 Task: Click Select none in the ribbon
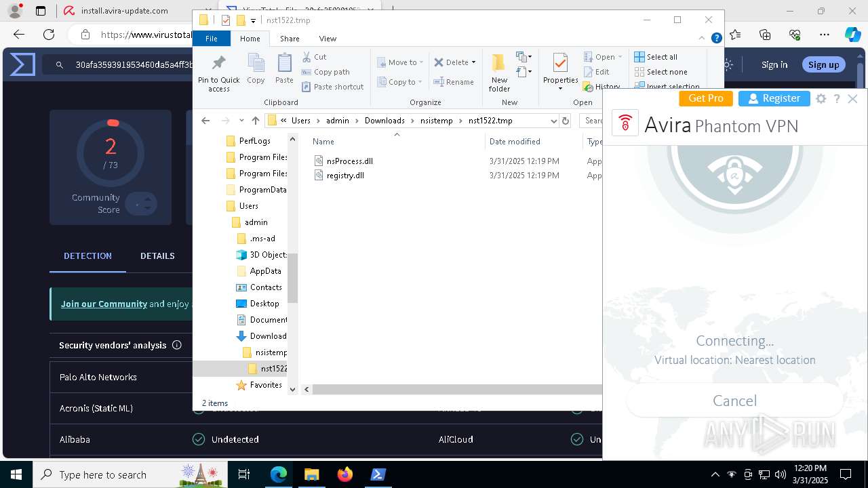click(660, 72)
